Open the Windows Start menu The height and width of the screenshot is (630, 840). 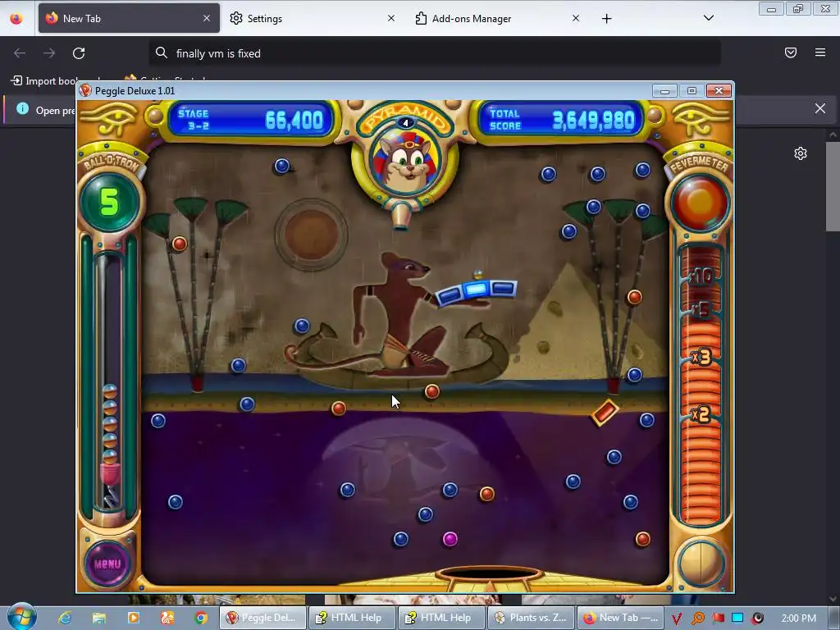21,617
